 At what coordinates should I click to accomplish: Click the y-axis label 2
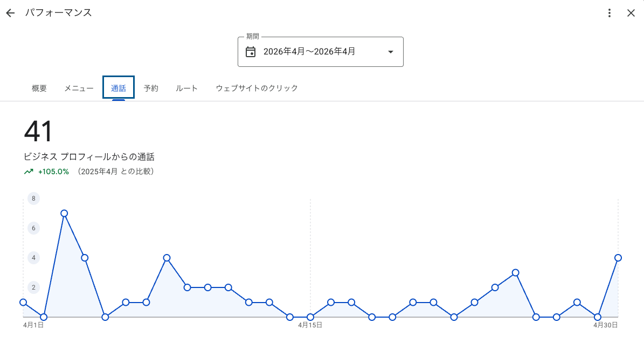(33, 287)
